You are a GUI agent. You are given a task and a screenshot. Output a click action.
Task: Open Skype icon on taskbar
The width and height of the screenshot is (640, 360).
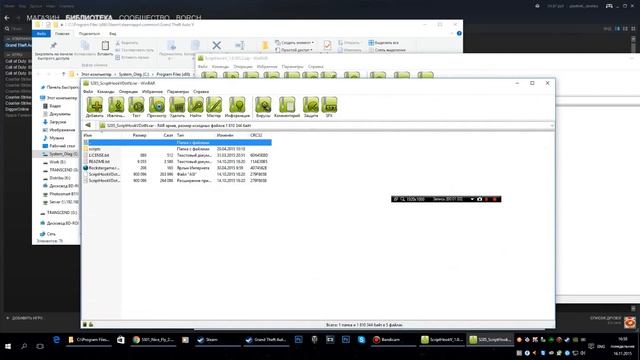[x=361, y=340]
